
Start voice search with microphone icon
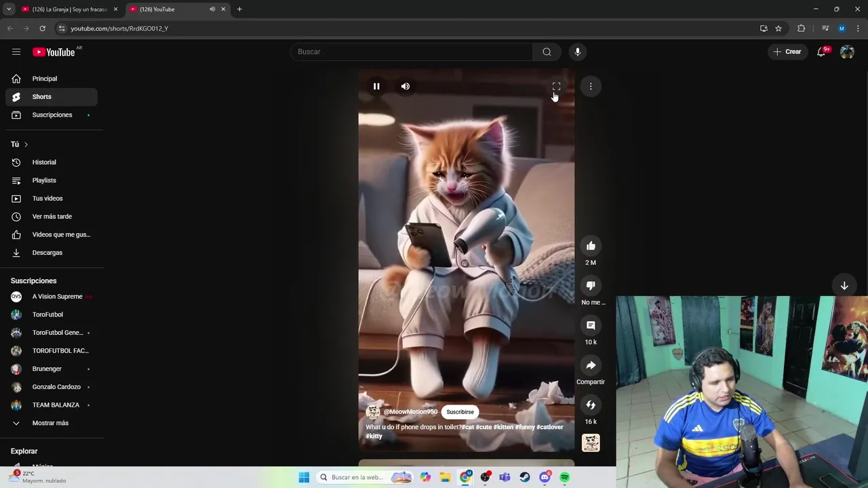click(x=578, y=52)
